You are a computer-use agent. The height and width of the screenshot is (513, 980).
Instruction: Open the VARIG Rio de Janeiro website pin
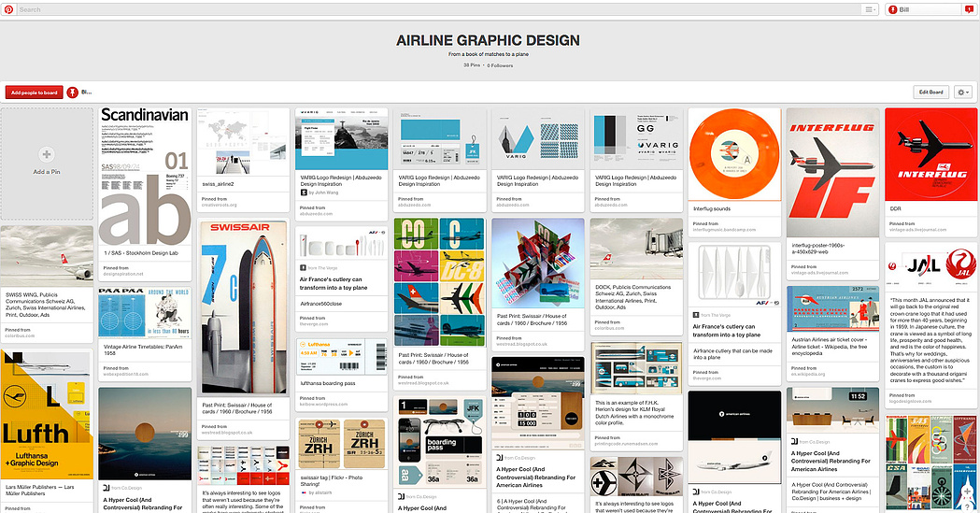(x=341, y=138)
